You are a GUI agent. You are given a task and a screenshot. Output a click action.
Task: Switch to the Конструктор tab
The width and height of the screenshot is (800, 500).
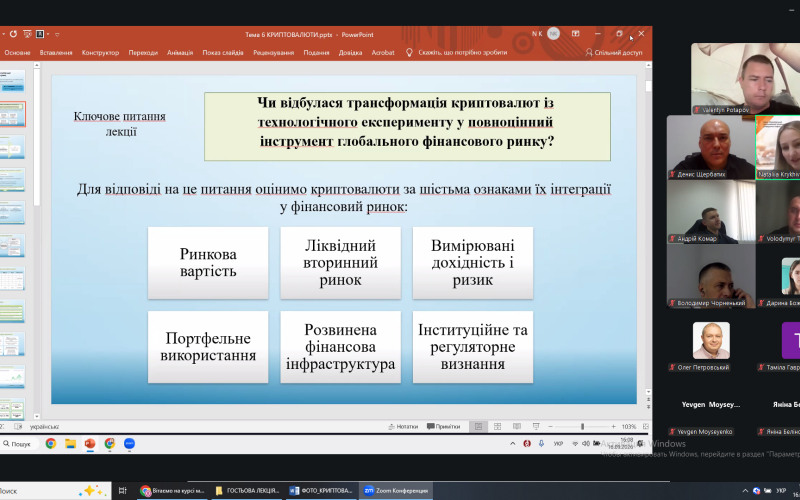(101, 53)
